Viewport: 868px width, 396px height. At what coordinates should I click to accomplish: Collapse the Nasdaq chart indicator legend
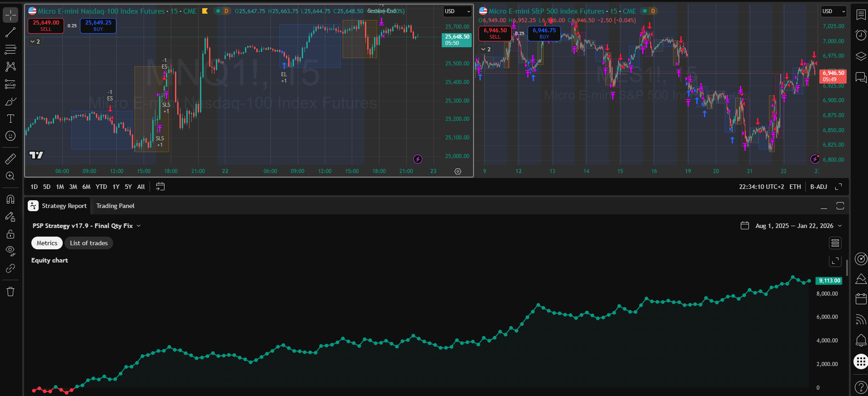35,42
